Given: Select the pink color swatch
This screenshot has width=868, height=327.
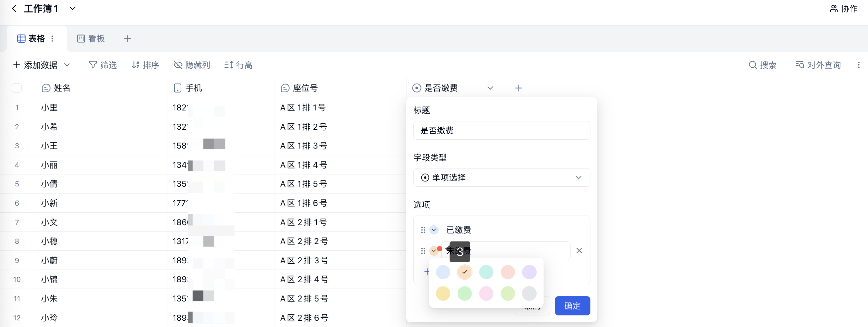Looking at the screenshot, I should coord(486,294).
